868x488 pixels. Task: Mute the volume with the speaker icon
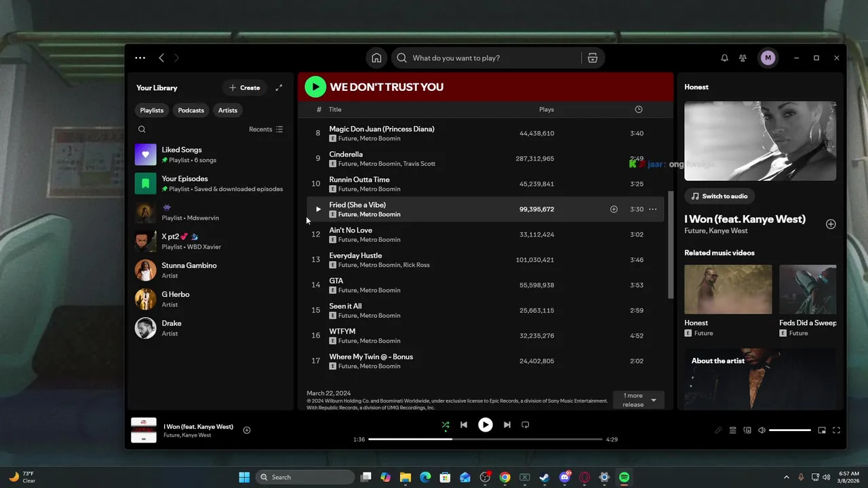pos(762,430)
